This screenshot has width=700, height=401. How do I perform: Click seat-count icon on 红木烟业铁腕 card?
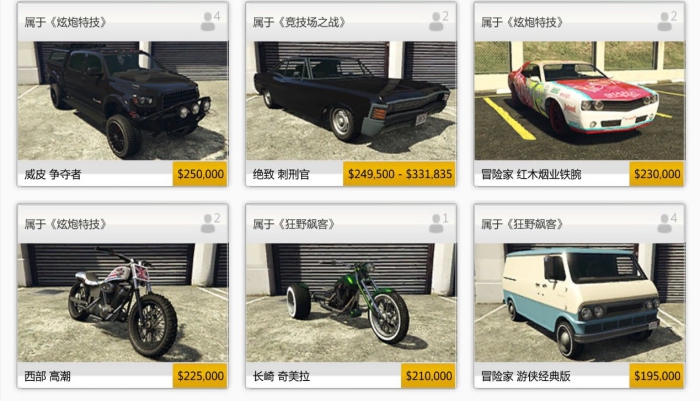667,21
